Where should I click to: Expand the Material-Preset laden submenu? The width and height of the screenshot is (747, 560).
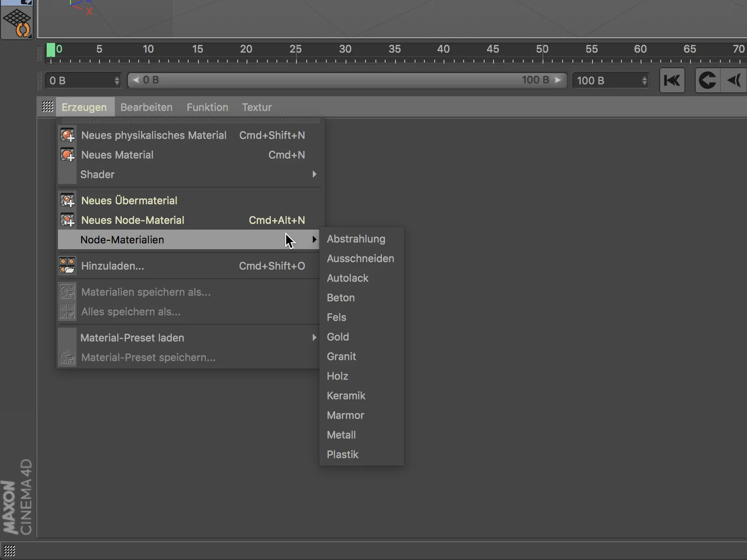(x=189, y=338)
